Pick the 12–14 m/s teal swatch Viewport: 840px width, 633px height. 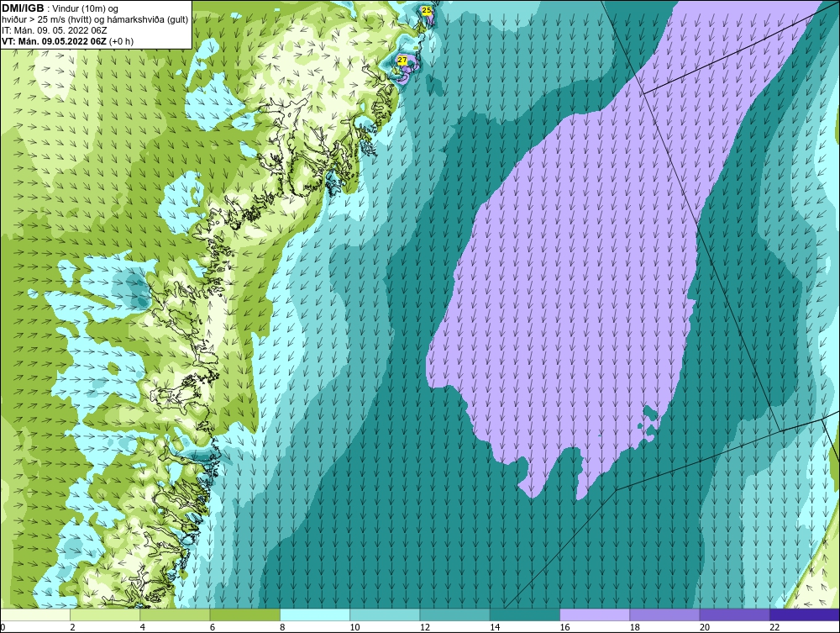(454, 615)
